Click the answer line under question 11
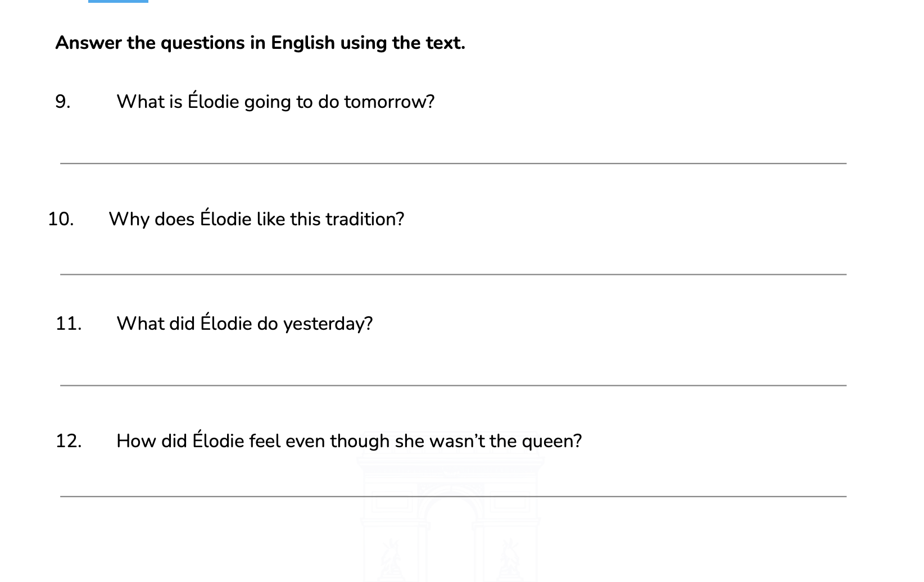 pos(453,385)
